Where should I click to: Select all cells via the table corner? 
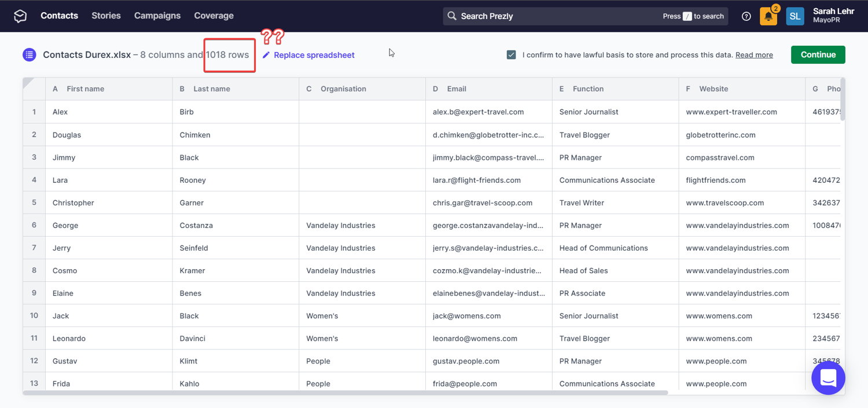(x=34, y=89)
